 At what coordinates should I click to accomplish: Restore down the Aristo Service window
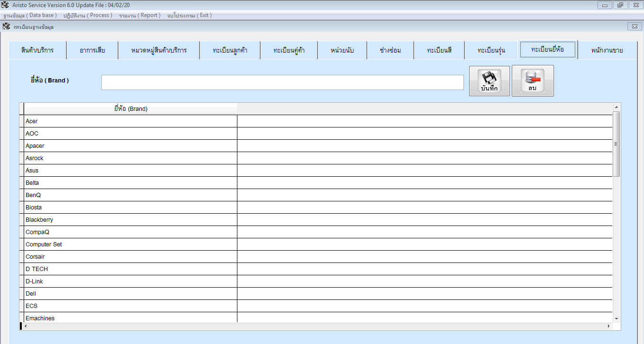620,5
